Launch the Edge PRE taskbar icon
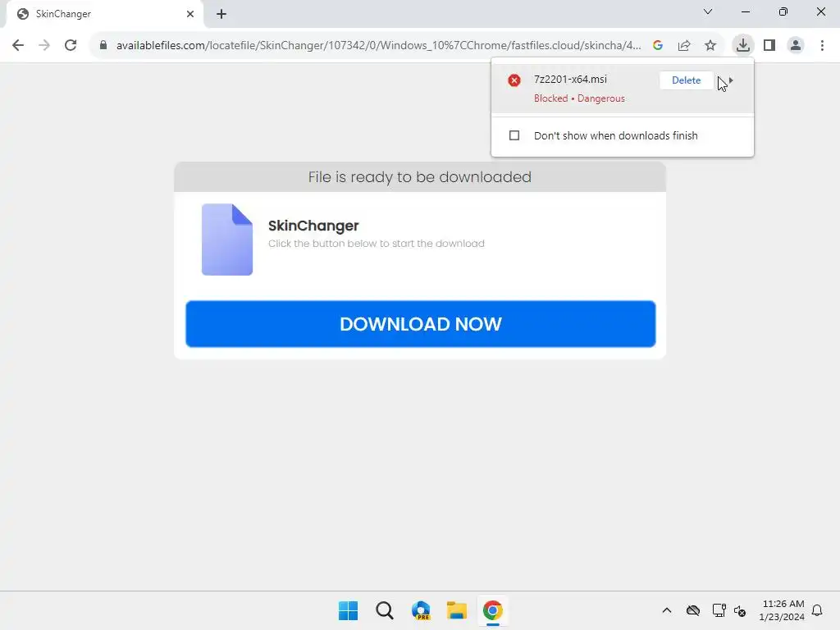This screenshot has height=630, width=840. (x=421, y=610)
